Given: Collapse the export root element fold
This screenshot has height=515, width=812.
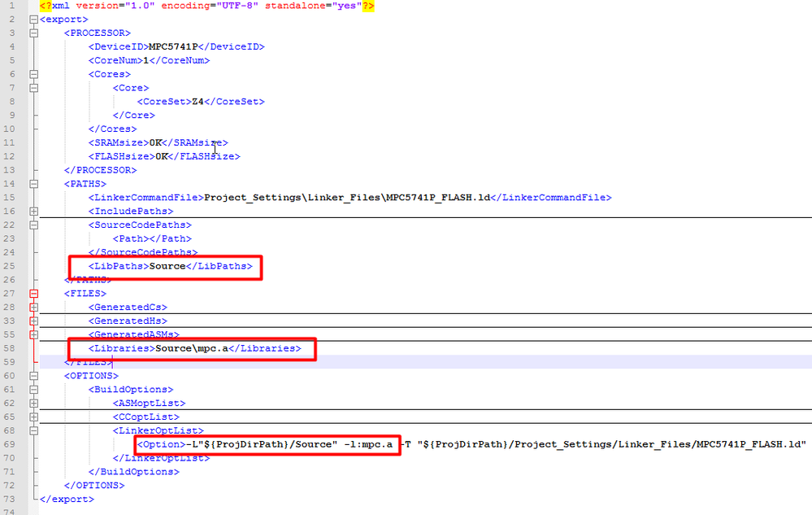Looking at the screenshot, I should click(x=33, y=19).
